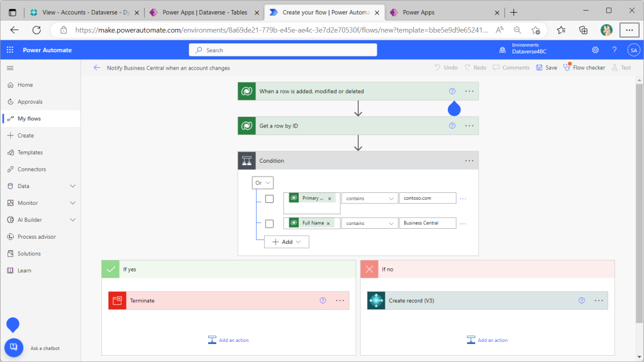
Task: Click the Dataverse trigger icon
Action: pos(247,91)
